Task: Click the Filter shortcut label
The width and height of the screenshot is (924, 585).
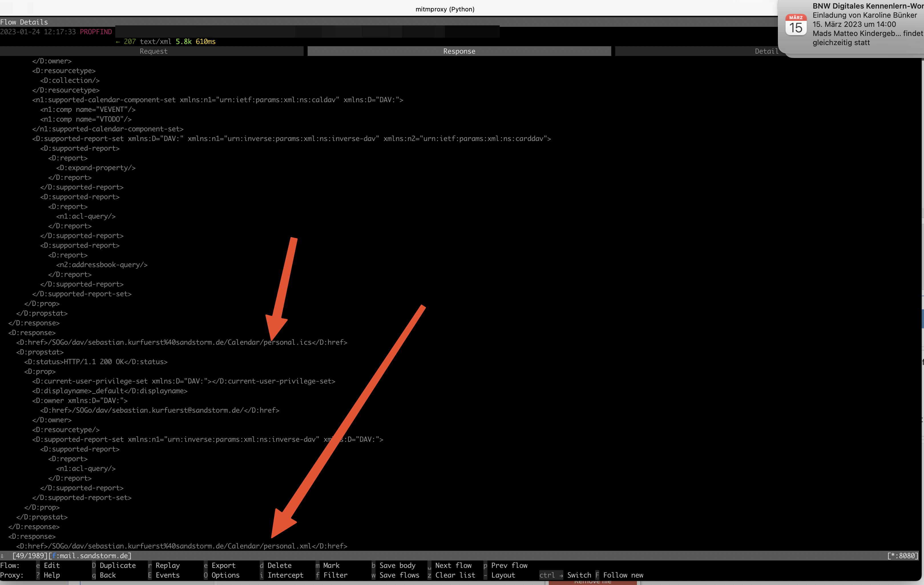Action: click(x=335, y=575)
